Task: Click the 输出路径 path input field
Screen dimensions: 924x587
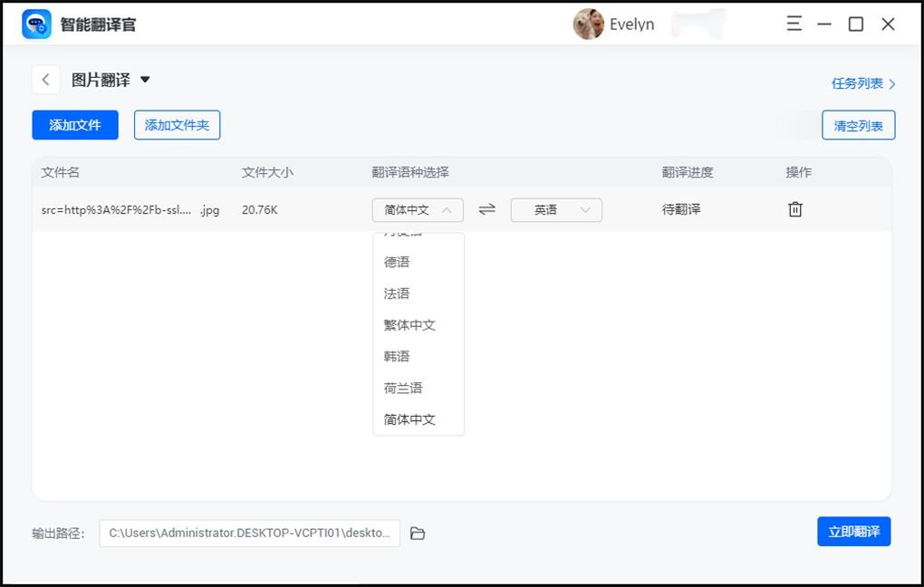Action: (249, 534)
